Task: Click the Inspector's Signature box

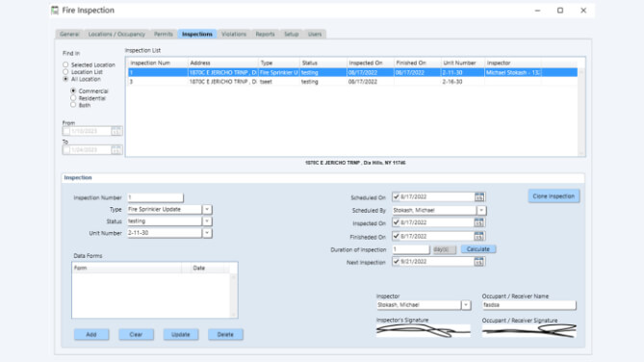Action: pyautogui.click(x=423, y=331)
